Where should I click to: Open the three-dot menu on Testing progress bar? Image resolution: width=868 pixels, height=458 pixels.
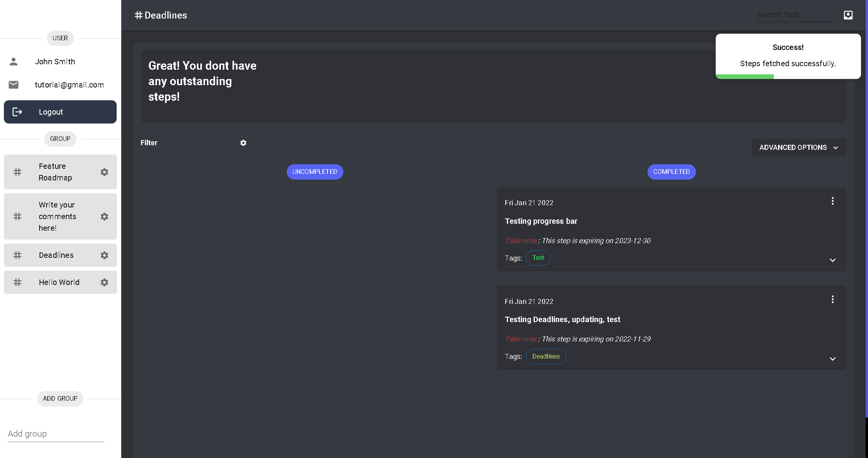point(832,201)
